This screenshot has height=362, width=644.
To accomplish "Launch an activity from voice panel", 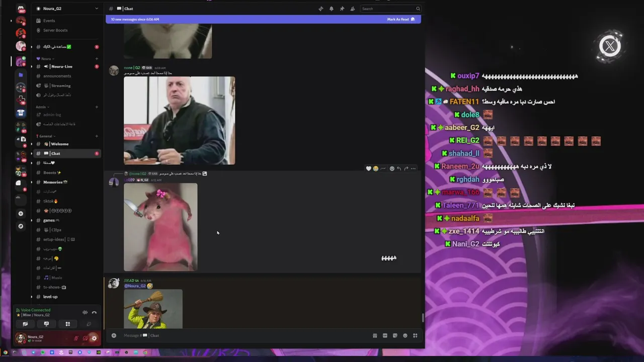I will coord(67,324).
